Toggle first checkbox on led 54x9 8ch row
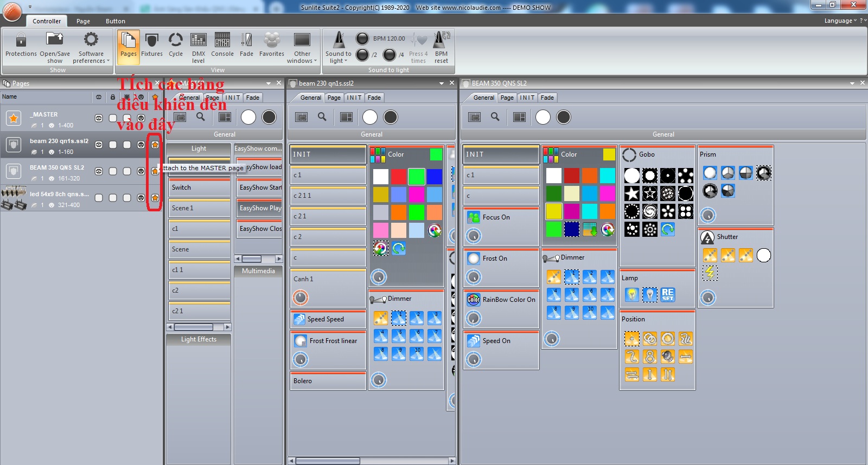This screenshot has width=868, height=465. pyautogui.click(x=99, y=198)
